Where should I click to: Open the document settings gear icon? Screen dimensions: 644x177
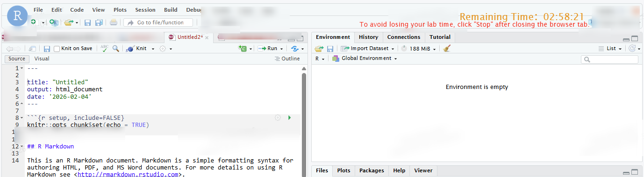click(163, 49)
